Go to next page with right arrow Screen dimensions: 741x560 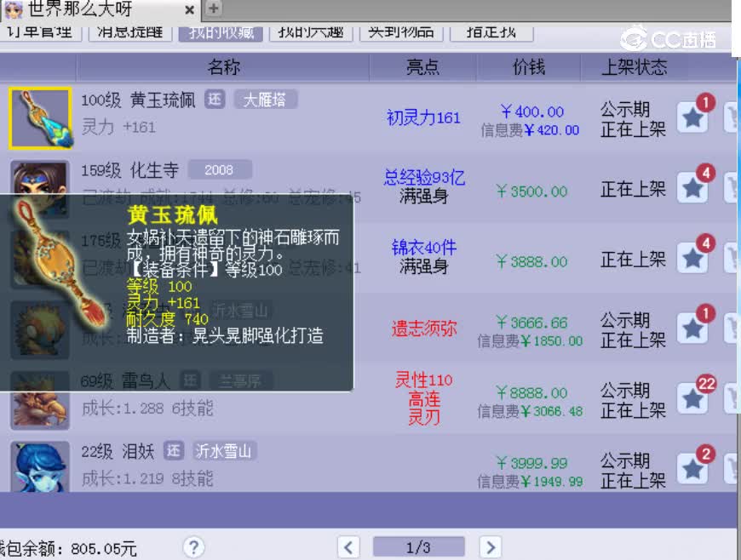coord(490,547)
